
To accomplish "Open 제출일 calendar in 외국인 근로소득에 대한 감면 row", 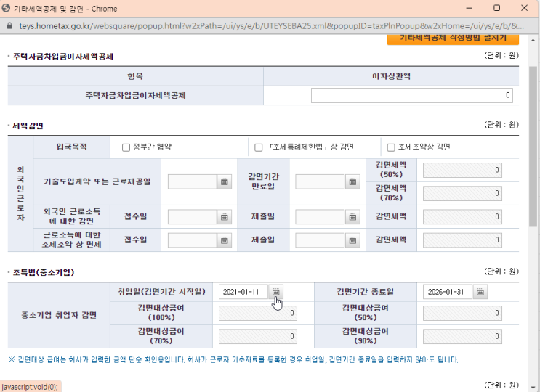I will coord(352,217).
